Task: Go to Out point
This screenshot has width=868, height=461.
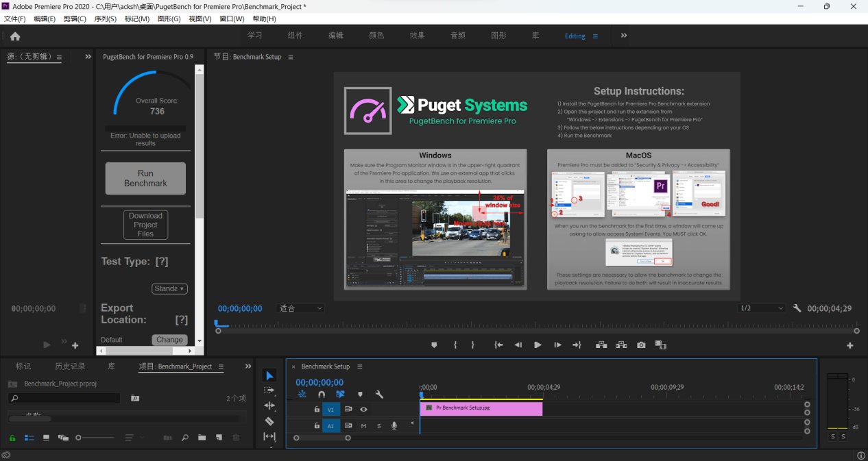Action: tap(577, 345)
